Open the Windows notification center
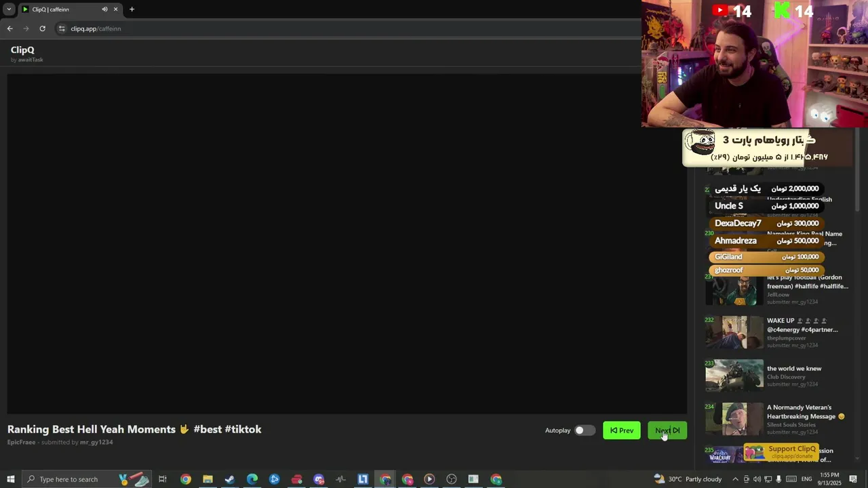 click(854, 479)
